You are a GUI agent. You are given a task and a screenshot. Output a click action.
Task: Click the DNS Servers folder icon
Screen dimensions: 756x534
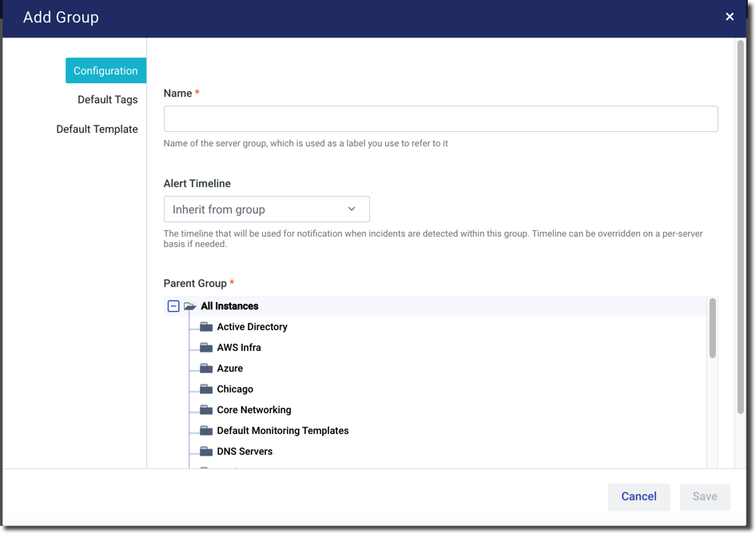coord(206,452)
